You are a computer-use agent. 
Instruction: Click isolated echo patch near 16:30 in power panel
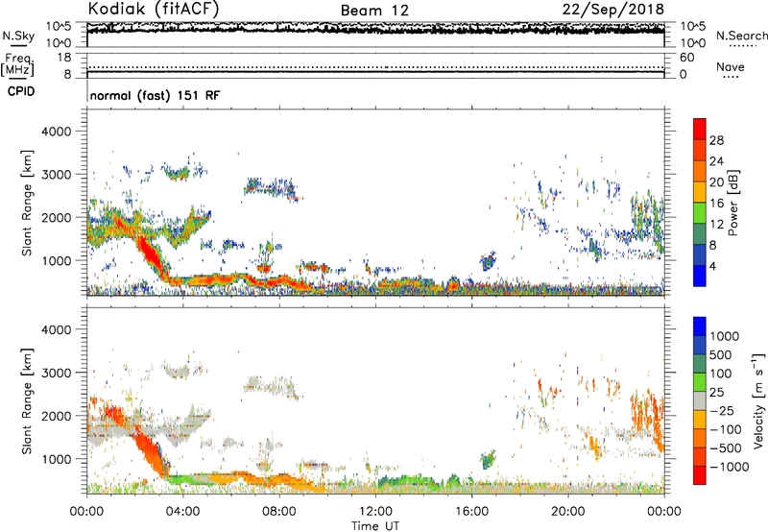pos(488,261)
